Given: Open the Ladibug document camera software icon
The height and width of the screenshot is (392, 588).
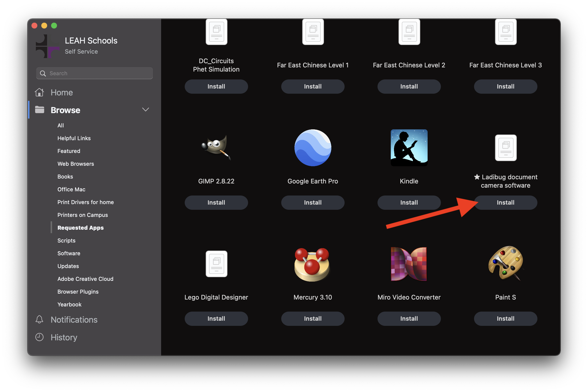Looking at the screenshot, I should (506, 148).
